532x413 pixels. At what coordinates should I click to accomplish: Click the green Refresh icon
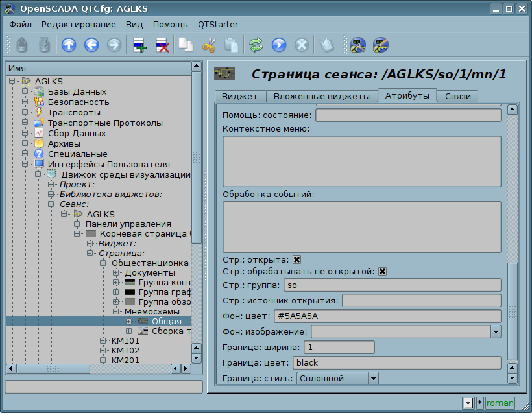pos(256,45)
